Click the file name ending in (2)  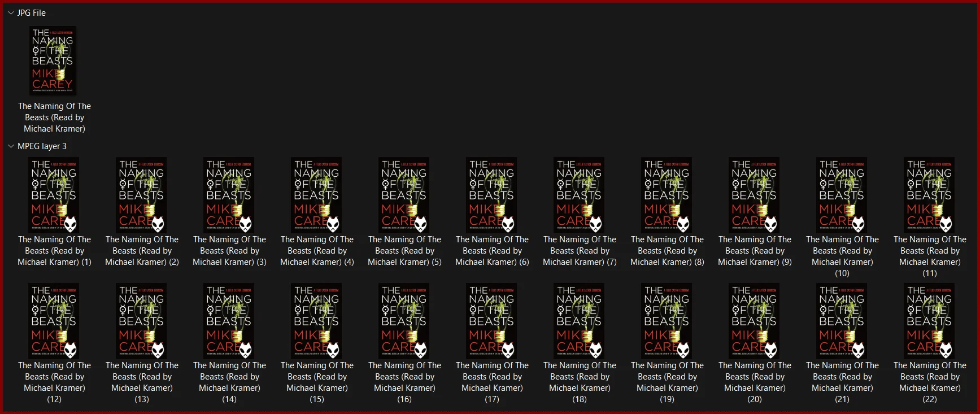pyautogui.click(x=142, y=251)
